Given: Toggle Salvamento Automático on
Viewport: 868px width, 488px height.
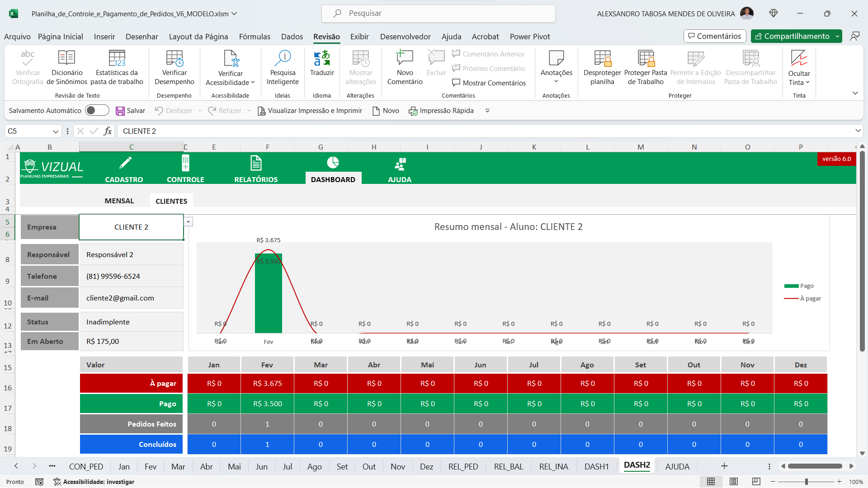Looking at the screenshot, I should [x=97, y=110].
